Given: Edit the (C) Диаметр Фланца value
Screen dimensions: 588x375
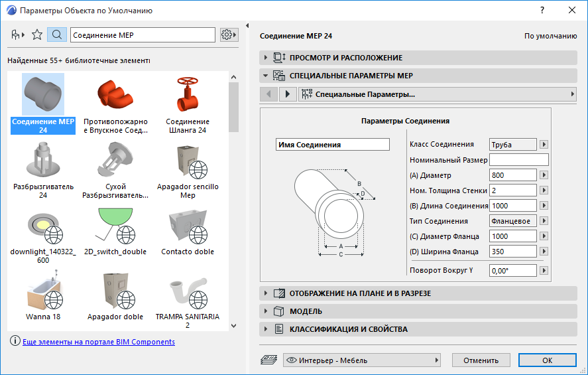Looking at the screenshot, I should (x=512, y=236).
